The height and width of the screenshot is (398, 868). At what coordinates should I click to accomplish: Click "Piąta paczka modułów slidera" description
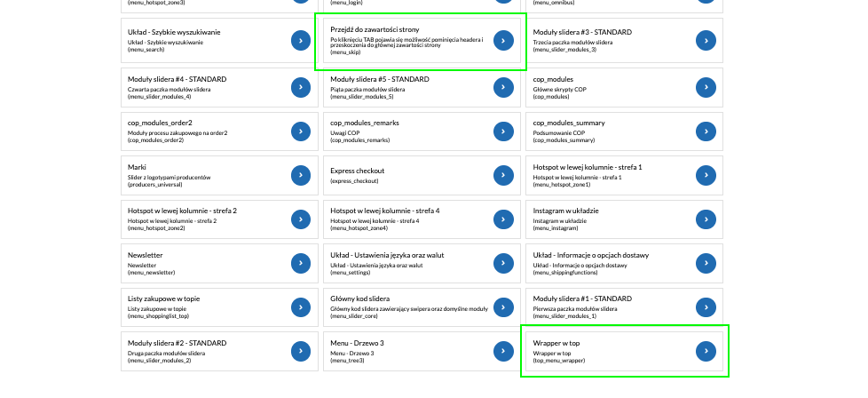pos(368,90)
